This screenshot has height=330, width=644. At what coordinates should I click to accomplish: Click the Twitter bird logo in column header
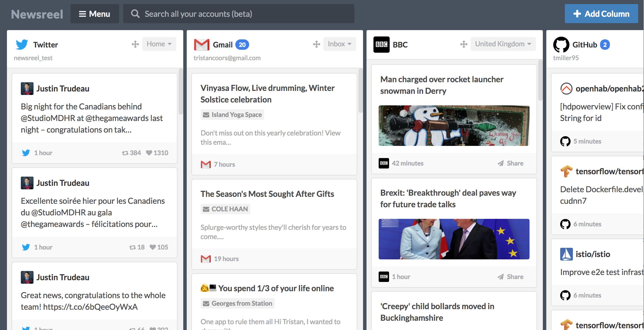(x=22, y=45)
